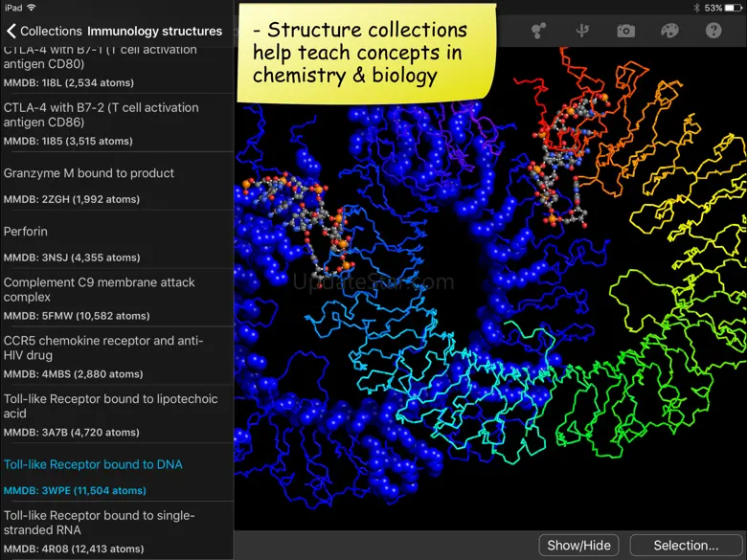Viewport: 747px width, 560px height.
Task: Click MMDB: 1I8L (2,534 atoms) text
Action: tap(69, 83)
